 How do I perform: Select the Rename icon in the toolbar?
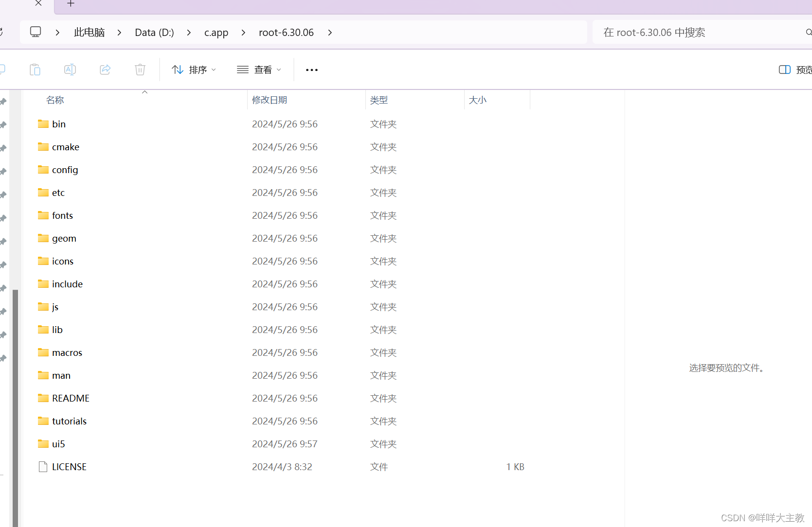coord(70,70)
